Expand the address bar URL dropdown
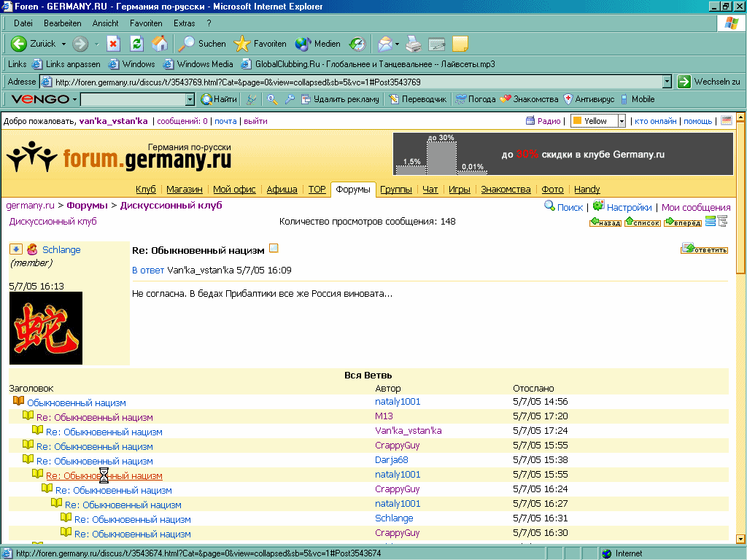747x560 pixels. pyautogui.click(x=667, y=82)
